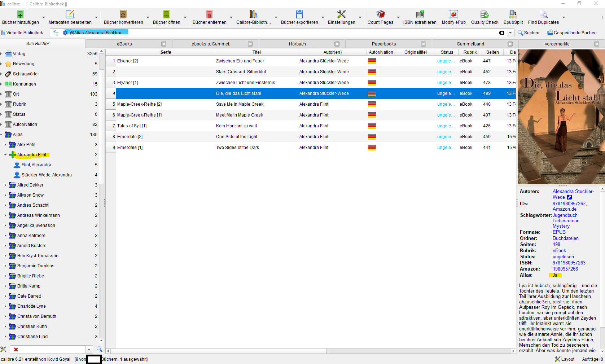
Task: Click the Bücher entfernen icon
Action: [x=209, y=14]
